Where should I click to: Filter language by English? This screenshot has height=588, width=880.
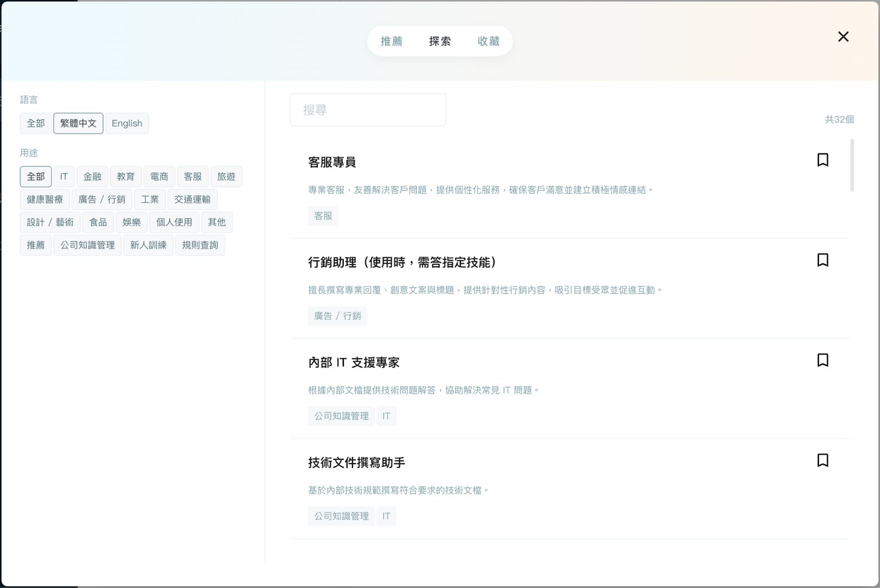(127, 123)
